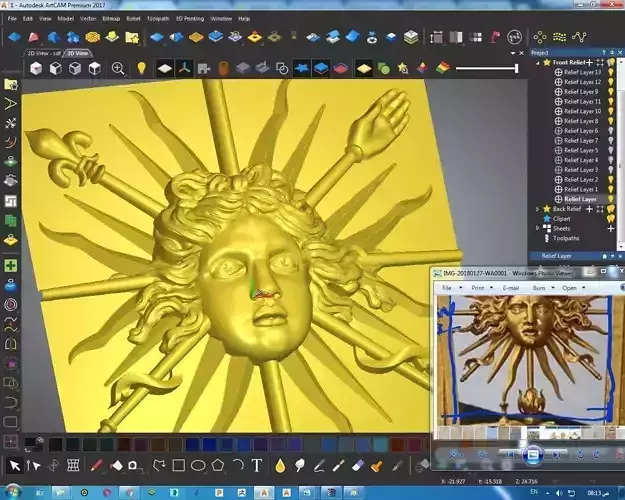The height and width of the screenshot is (500, 625).
Task: Toggle visibility bulb of Relief Layer 2
Action: [x=610, y=179]
